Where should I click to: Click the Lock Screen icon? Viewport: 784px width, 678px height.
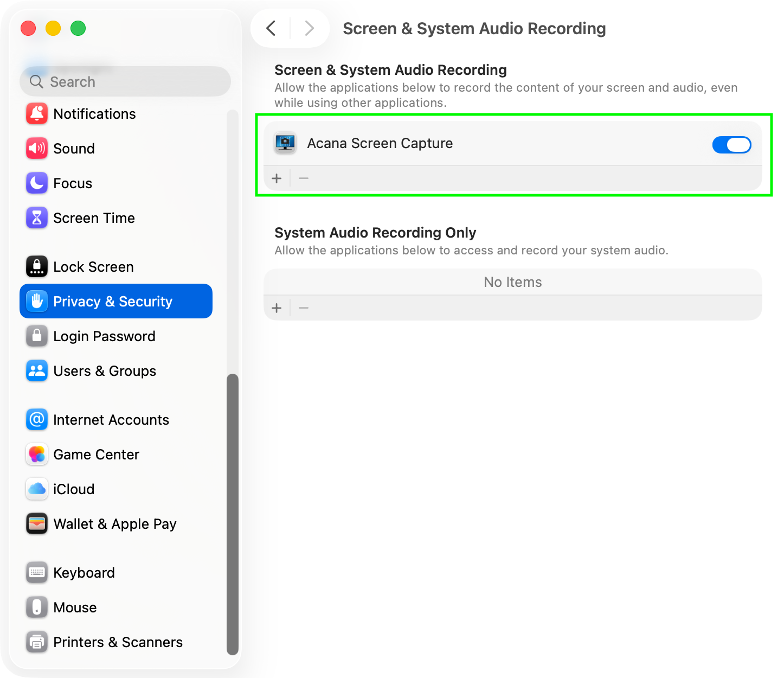click(37, 267)
